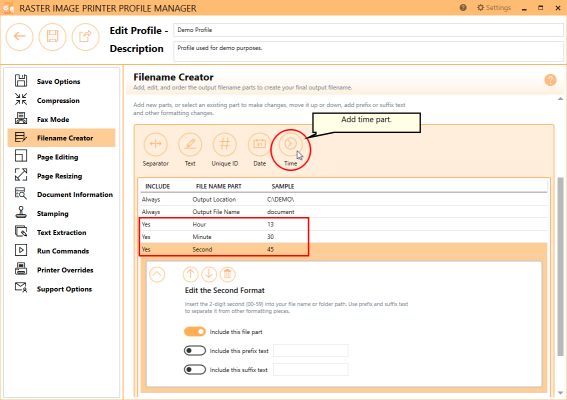Click the SAMPLE column header

(x=283, y=186)
